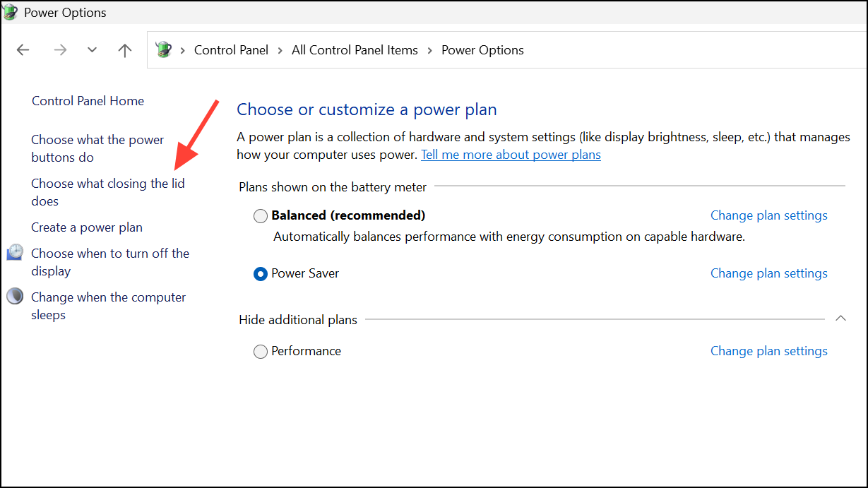Collapse the additional plans section
The image size is (868, 488).
click(x=840, y=319)
